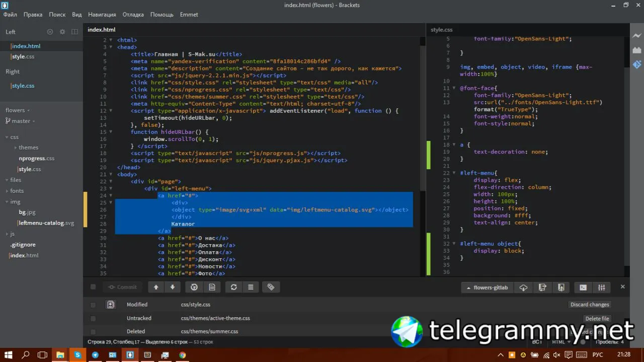Click the Live Preview lightning bolt icon

click(x=636, y=36)
